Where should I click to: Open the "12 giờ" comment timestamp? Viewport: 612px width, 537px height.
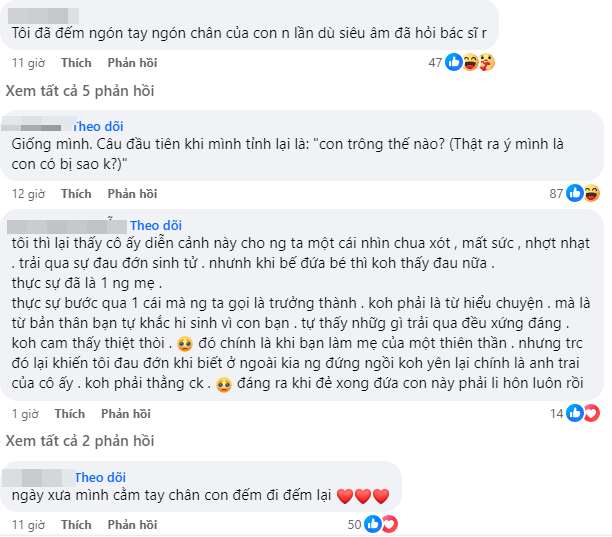pyautogui.click(x=28, y=194)
